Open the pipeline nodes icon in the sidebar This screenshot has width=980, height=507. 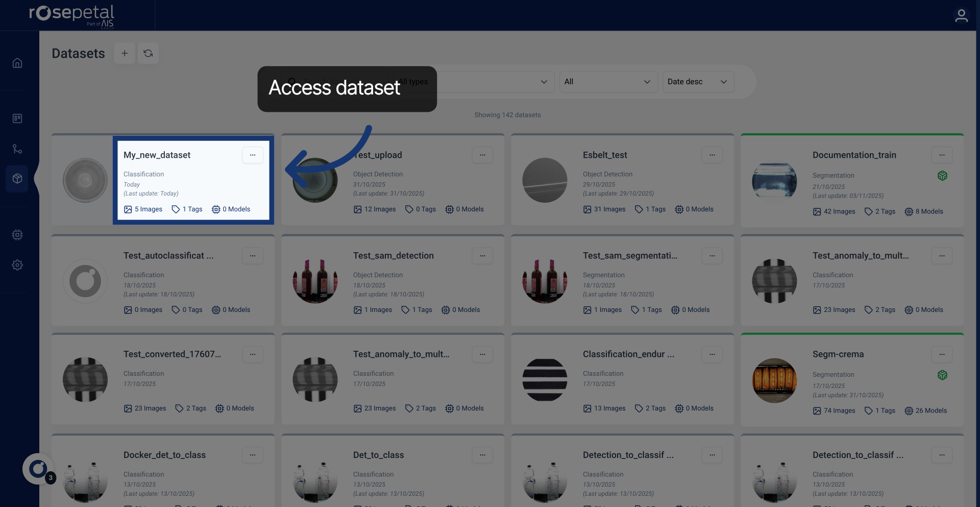17,149
